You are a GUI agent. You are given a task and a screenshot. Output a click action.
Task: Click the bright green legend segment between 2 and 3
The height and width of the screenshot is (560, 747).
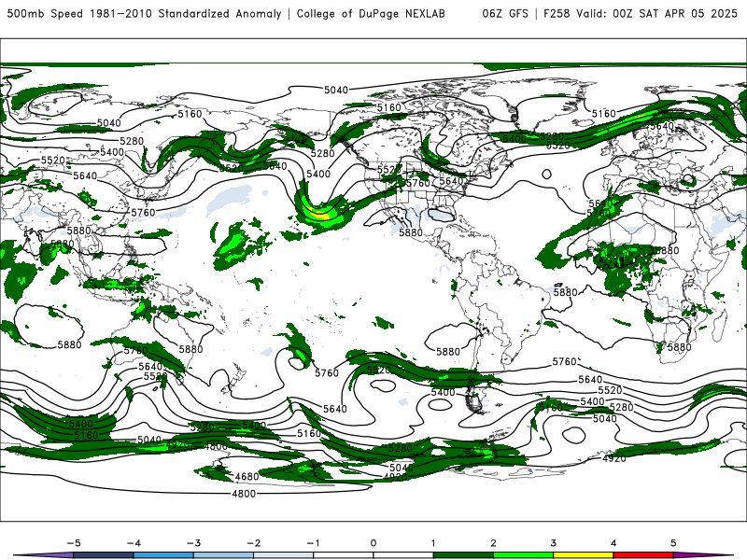point(523,555)
